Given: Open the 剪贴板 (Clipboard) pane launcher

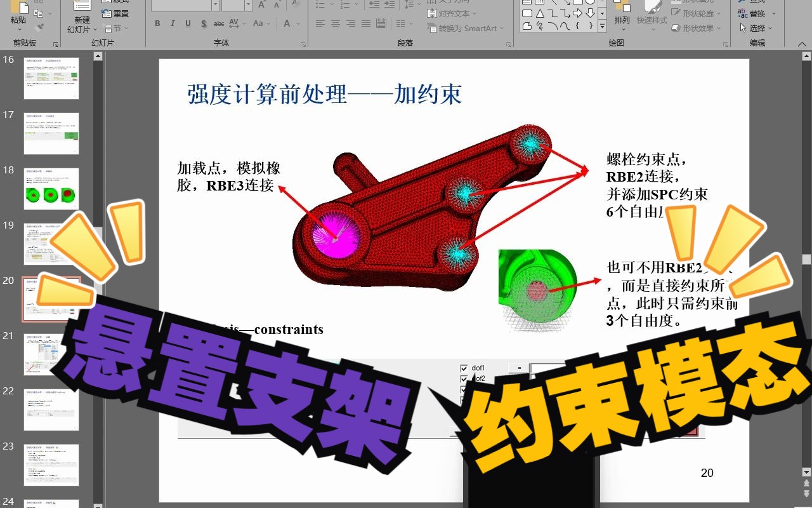Looking at the screenshot, I should coord(56,44).
